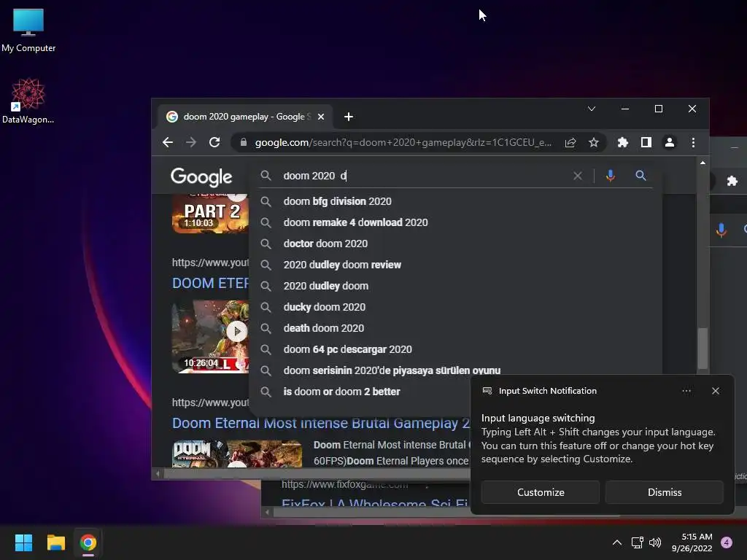Open the Windows Start menu
The height and width of the screenshot is (560, 747).
pos(23,542)
